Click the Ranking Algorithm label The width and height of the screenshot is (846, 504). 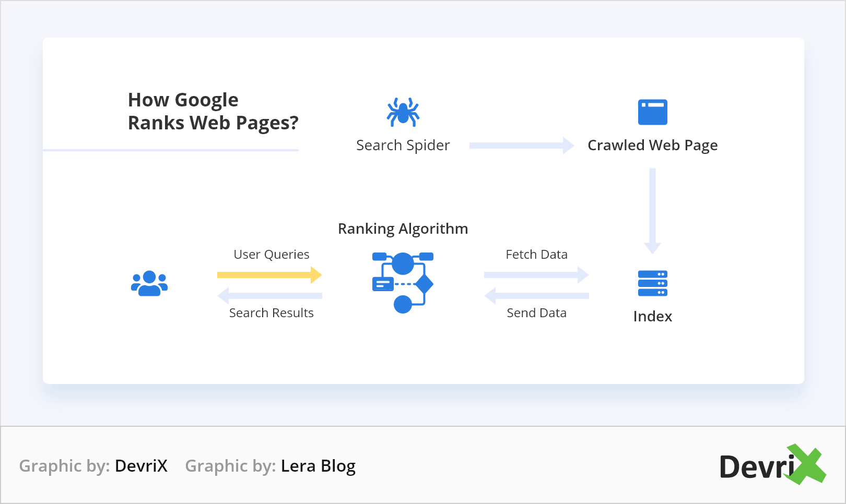(x=403, y=229)
